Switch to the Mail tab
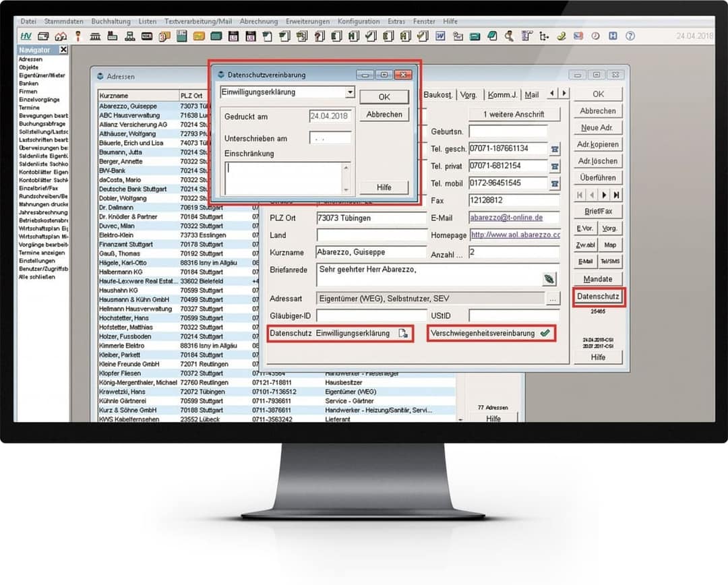This screenshot has width=728, height=585. (532, 95)
